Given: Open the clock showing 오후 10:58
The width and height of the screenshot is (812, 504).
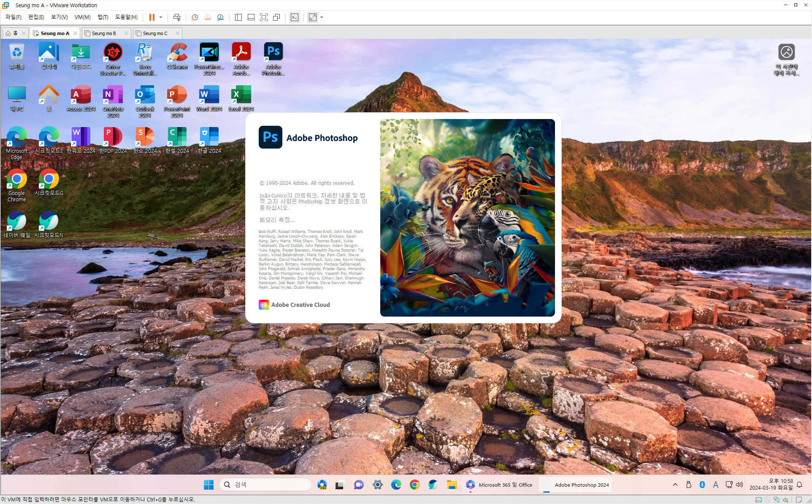Looking at the screenshot, I should click(x=771, y=485).
